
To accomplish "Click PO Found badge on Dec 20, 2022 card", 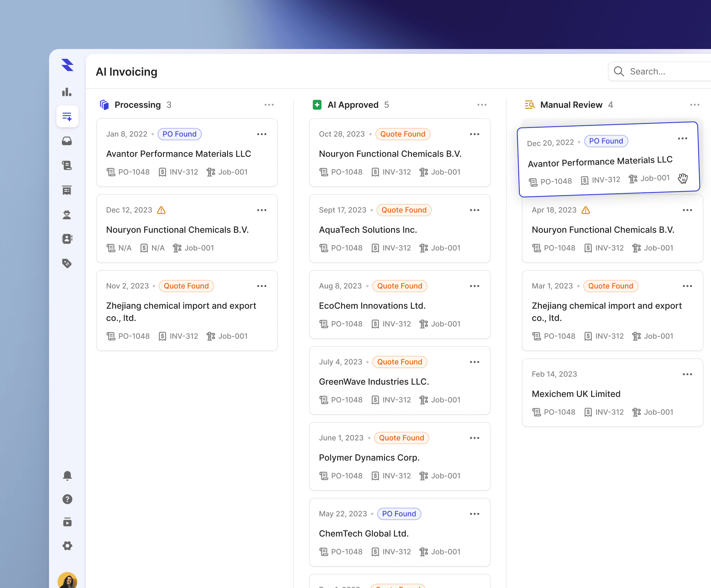I will tap(606, 141).
